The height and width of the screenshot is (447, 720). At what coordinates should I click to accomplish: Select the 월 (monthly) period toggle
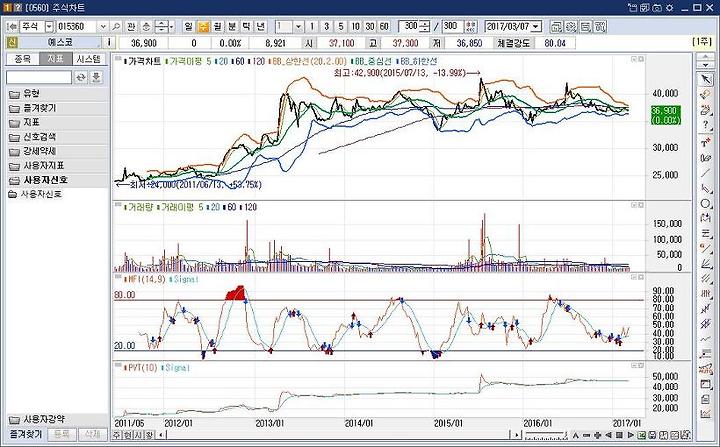217,26
